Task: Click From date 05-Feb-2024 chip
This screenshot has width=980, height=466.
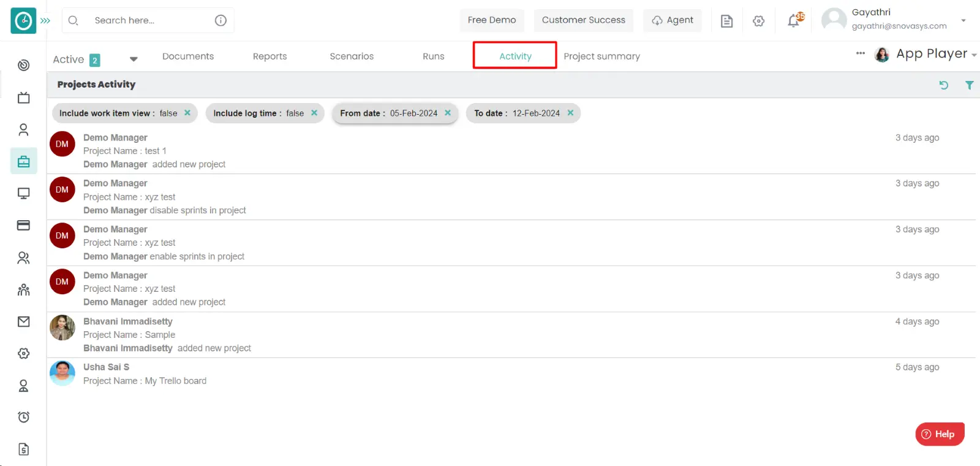Action: [395, 113]
